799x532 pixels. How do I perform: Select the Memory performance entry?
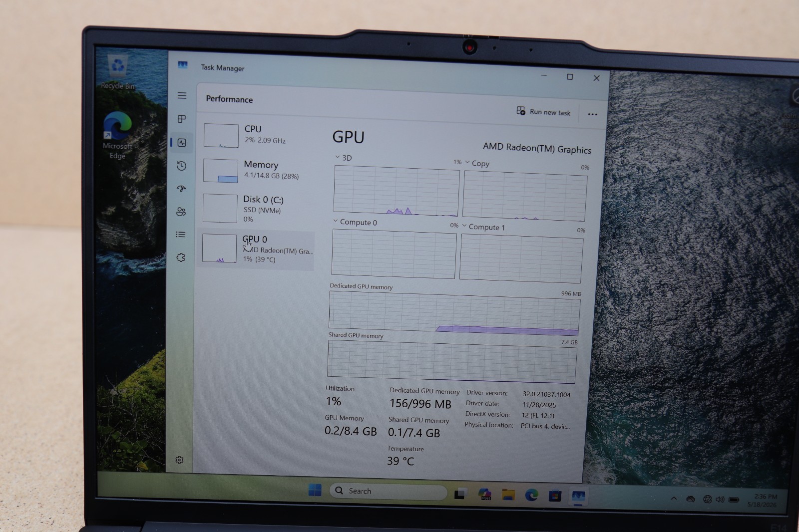(258, 170)
